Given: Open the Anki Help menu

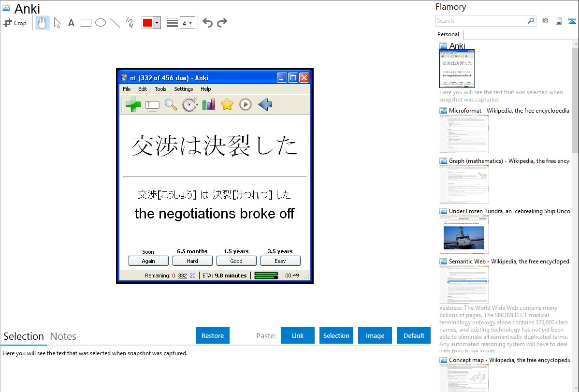Looking at the screenshot, I should coord(206,89).
